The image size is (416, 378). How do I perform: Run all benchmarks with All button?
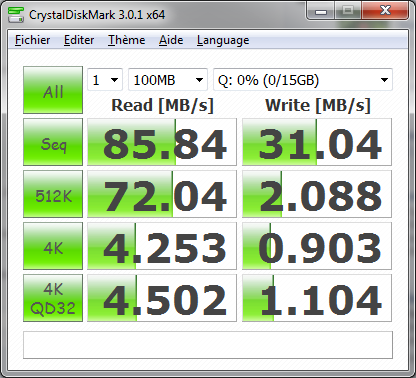(53, 90)
